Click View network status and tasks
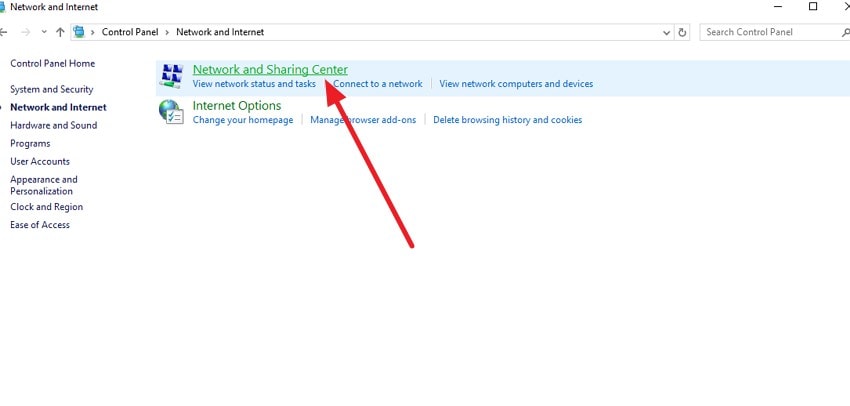Screen dimensions: 850x406 254,84
